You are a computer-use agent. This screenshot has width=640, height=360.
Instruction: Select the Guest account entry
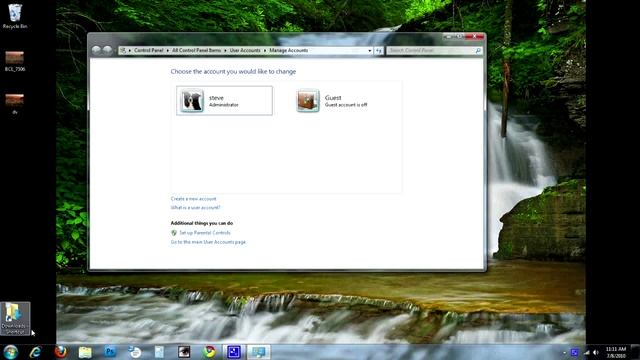tap(340, 100)
